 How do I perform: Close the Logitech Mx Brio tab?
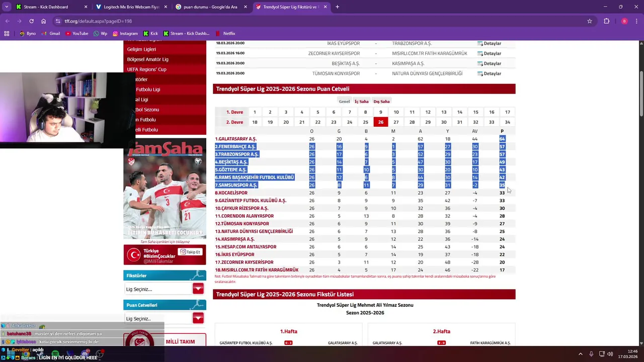coord(166,7)
